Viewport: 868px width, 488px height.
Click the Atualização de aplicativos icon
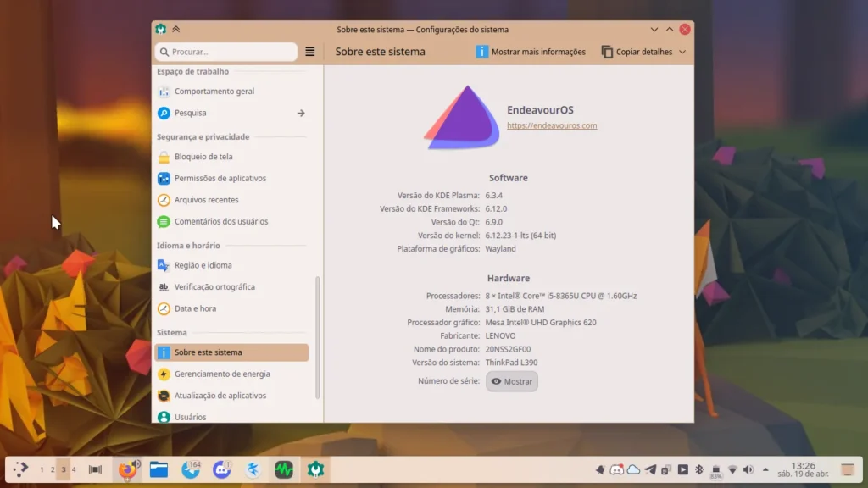click(x=164, y=396)
